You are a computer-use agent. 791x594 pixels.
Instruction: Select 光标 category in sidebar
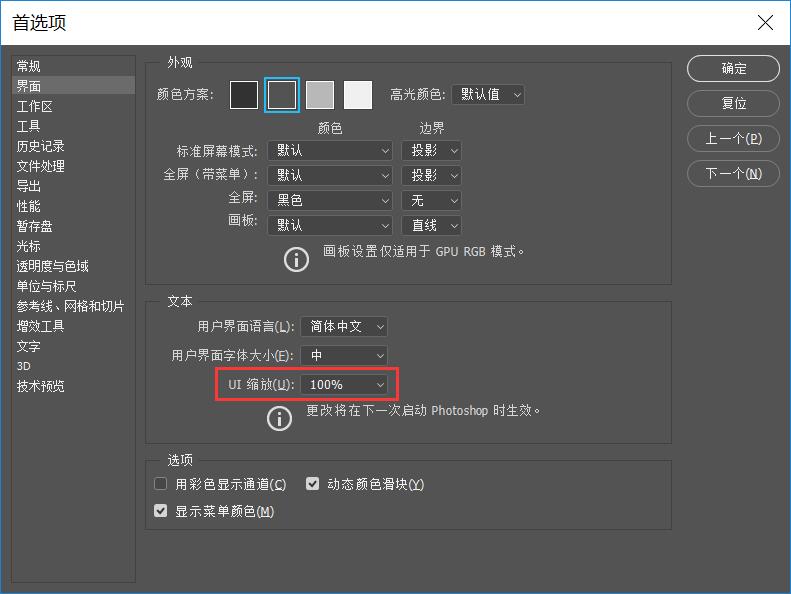click(x=73, y=246)
